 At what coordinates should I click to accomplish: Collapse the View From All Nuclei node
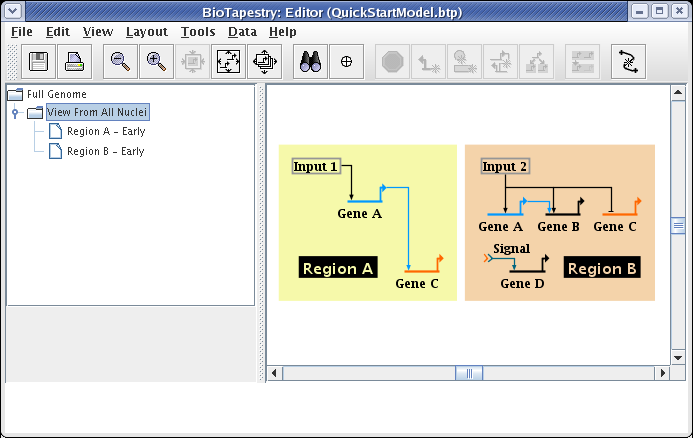pyautogui.click(x=15, y=113)
